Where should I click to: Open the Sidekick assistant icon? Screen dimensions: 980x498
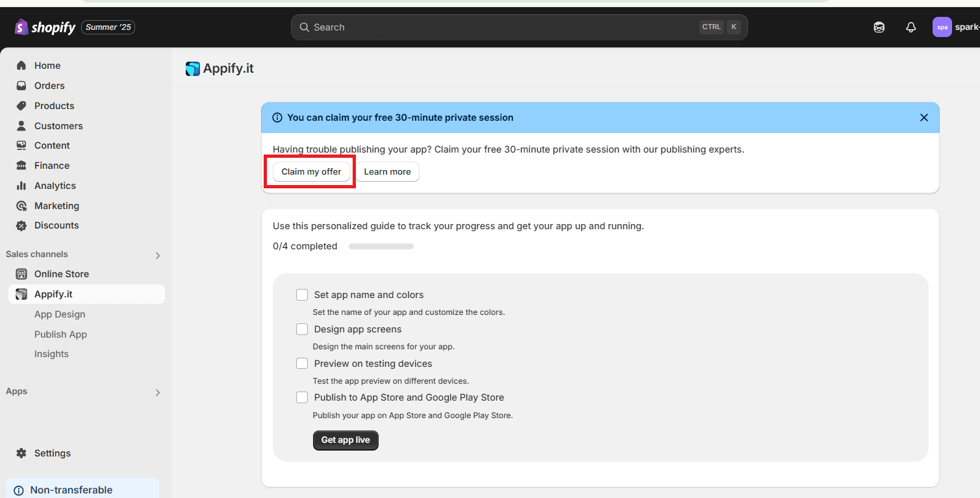(879, 27)
